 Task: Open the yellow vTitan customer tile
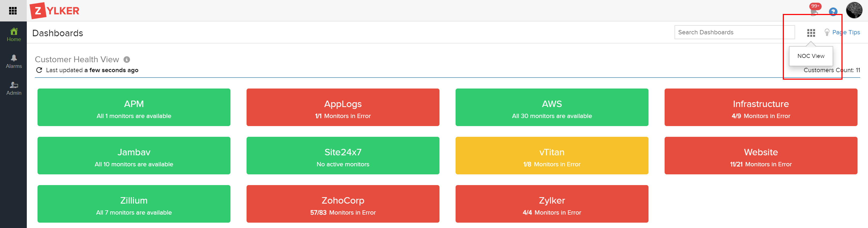click(x=552, y=156)
